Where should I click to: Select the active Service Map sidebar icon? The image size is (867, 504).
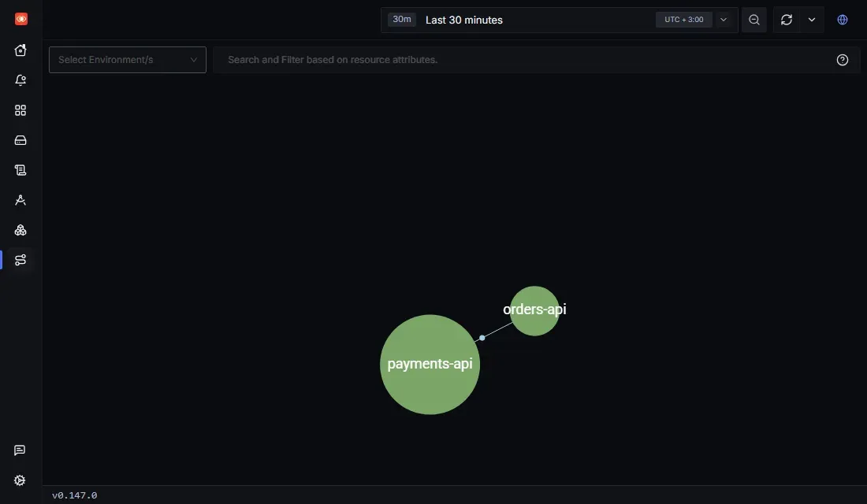pos(20,260)
